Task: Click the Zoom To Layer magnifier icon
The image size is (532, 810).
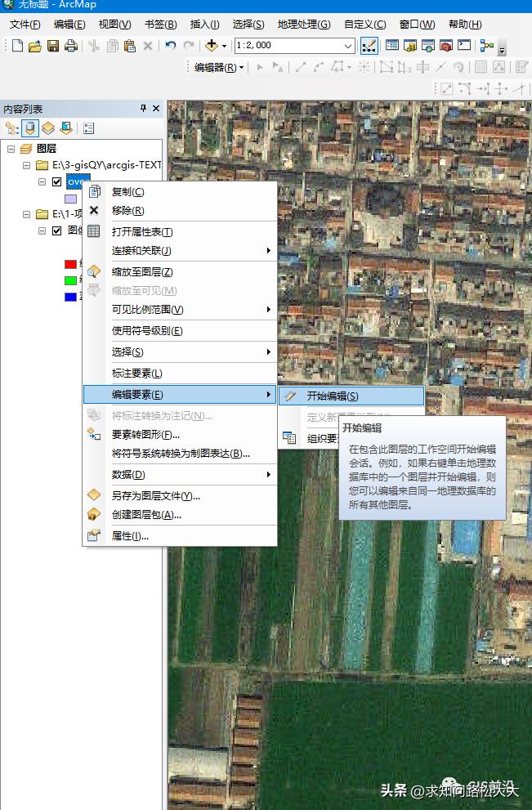Action: [93, 271]
